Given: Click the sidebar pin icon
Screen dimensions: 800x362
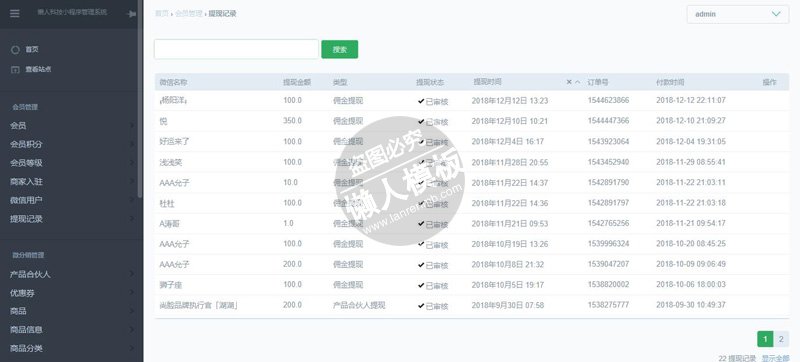Looking at the screenshot, I should pyautogui.click(x=132, y=14).
